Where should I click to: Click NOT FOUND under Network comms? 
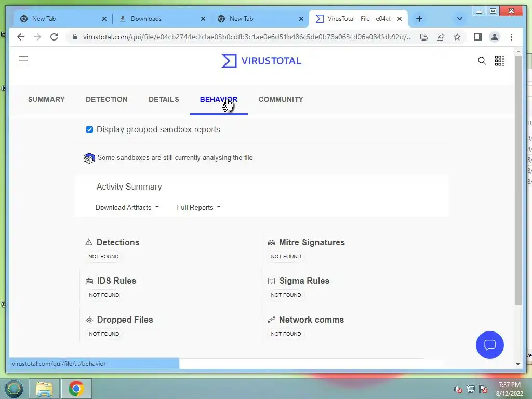pyautogui.click(x=286, y=334)
